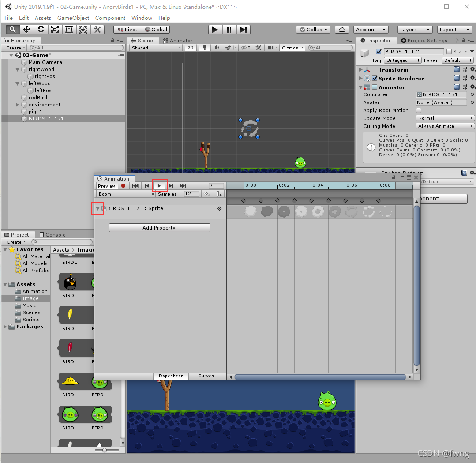The height and width of the screenshot is (463, 476).
Task: Switch to Project Settings tab
Action: 424,41
